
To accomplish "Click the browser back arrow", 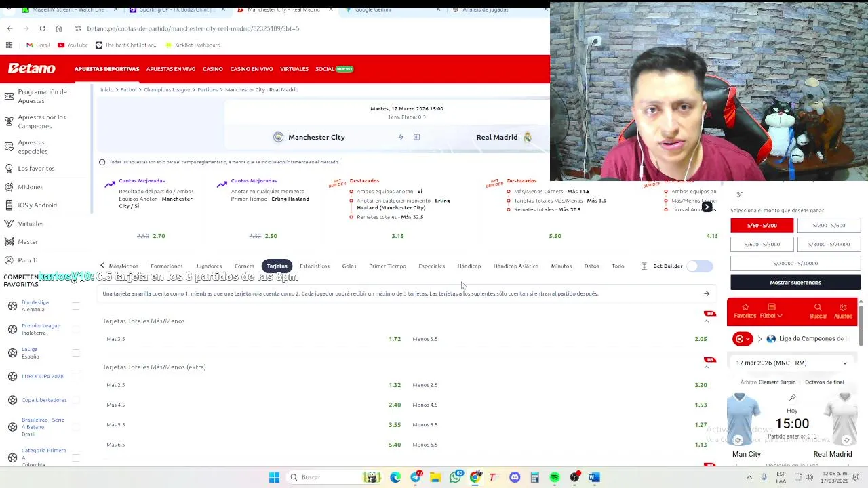I will (x=9, y=28).
